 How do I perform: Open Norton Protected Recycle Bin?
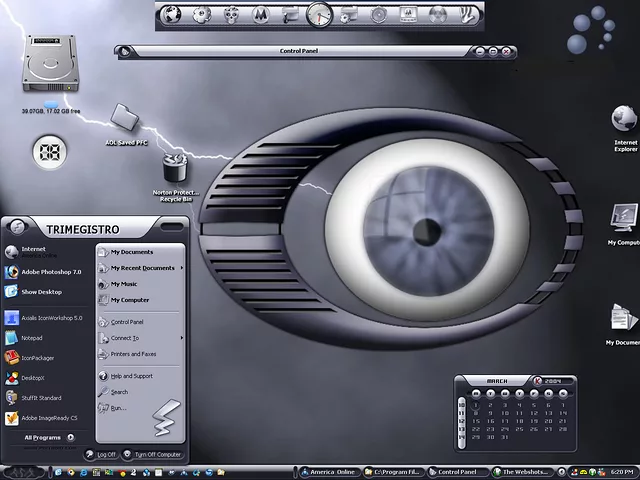pyautogui.click(x=176, y=169)
